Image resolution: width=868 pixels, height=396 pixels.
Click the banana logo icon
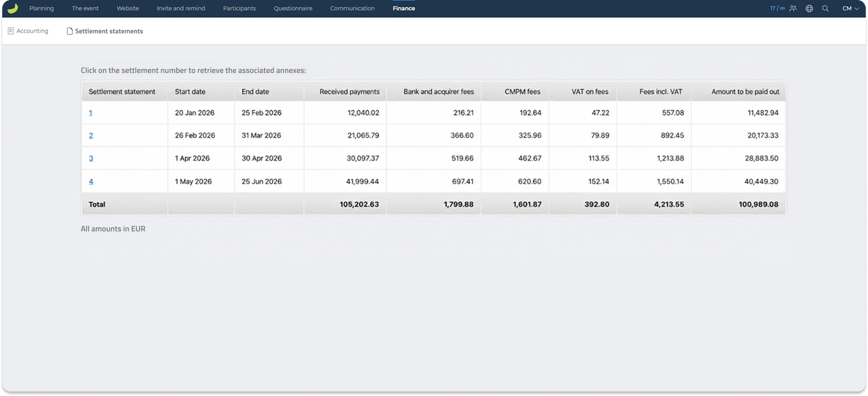point(12,8)
